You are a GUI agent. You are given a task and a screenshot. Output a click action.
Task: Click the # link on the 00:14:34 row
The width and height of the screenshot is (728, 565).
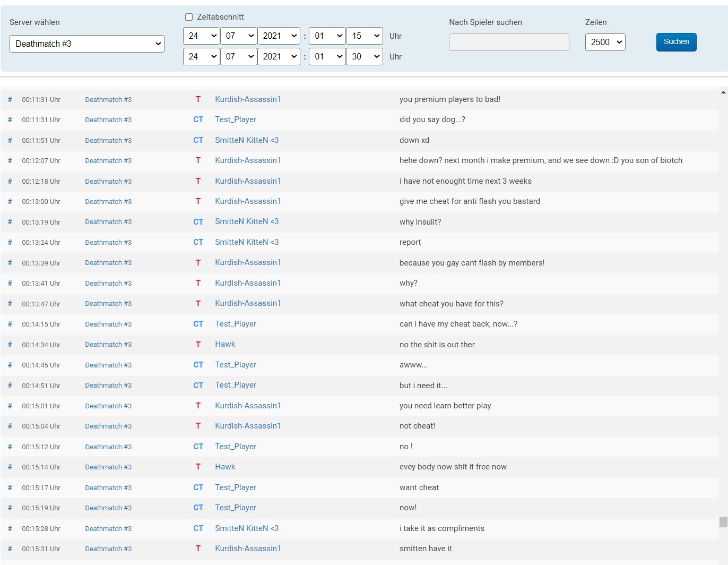click(10, 345)
